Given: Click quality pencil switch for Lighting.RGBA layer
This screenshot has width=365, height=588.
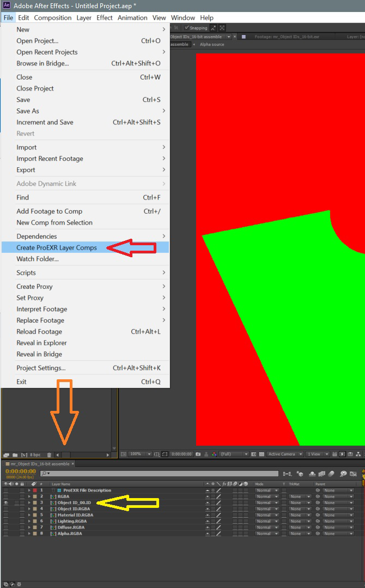Looking at the screenshot, I should (x=219, y=522).
